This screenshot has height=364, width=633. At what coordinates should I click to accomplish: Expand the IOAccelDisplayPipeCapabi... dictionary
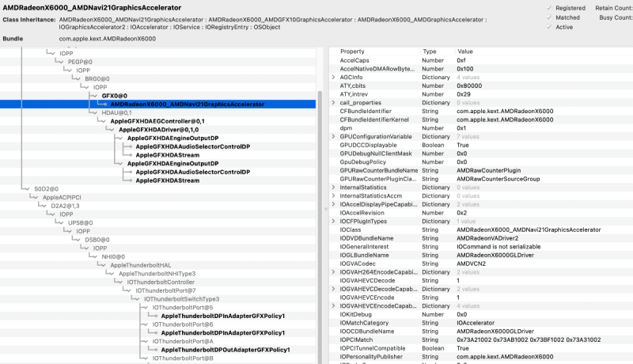click(x=333, y=204)
